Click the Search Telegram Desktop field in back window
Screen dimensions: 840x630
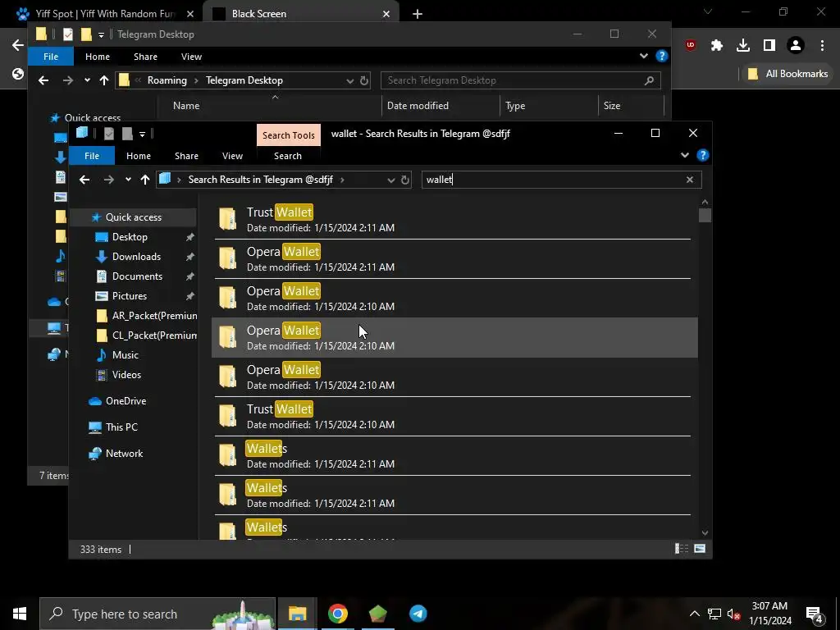click(520, 80)
